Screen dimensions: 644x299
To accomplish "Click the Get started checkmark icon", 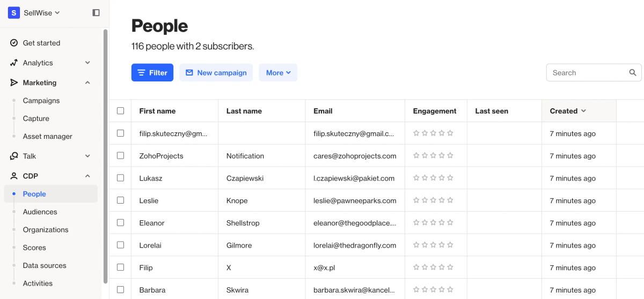I will point(14,43).
